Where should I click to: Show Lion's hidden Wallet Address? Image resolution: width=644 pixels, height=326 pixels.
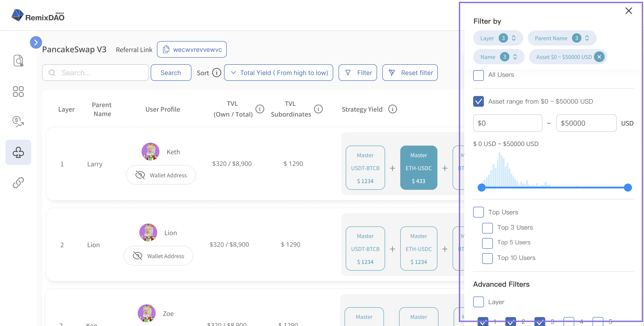pyautogui.click(x=158, y=256)
